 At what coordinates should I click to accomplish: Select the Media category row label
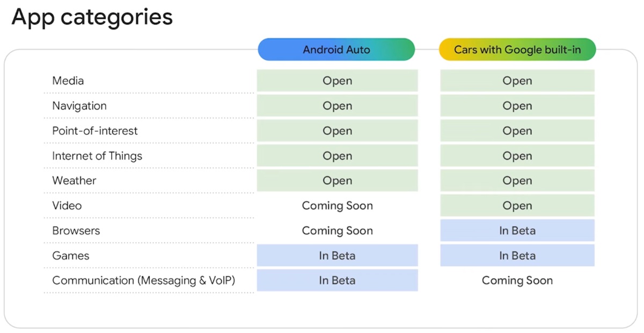[x=68, y=81]
